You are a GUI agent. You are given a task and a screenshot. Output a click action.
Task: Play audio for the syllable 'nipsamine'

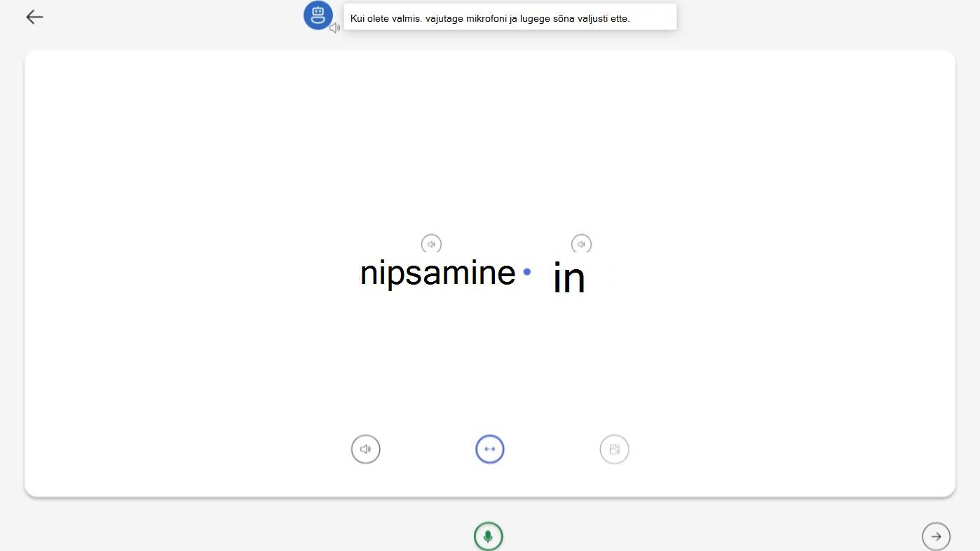[x=431, y=244]
